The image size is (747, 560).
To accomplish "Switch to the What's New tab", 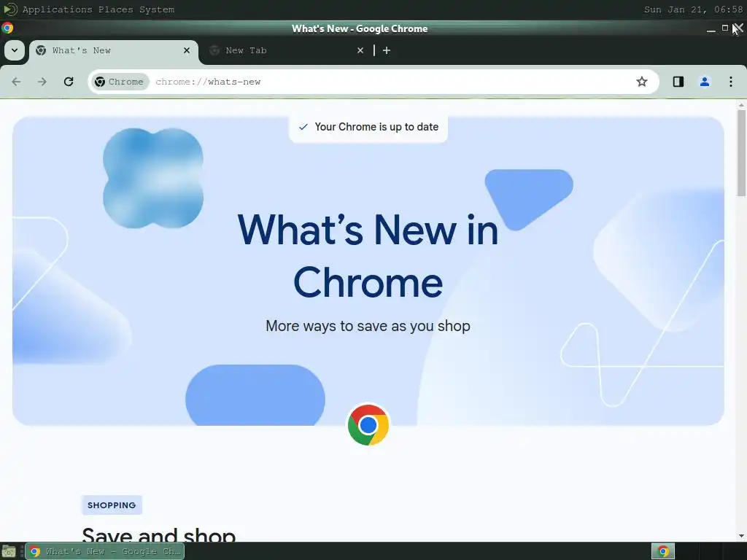I will tap(113, 50).
